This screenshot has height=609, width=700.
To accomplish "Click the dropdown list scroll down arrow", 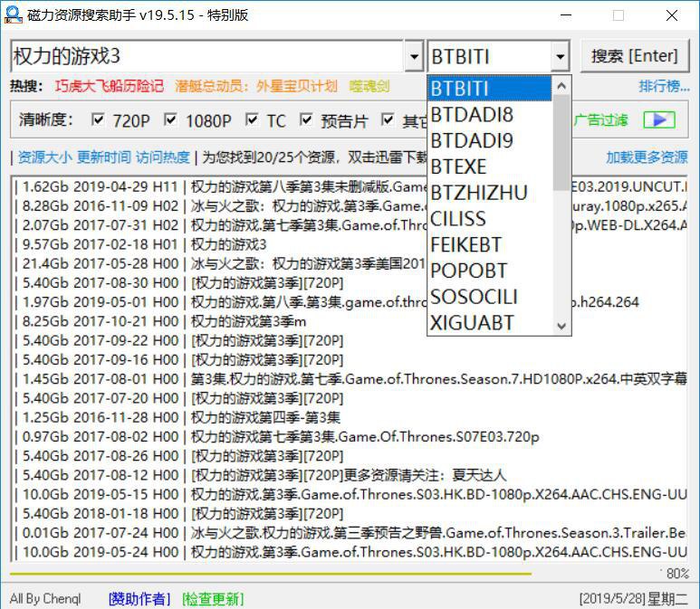I will [x=561, y=326].
